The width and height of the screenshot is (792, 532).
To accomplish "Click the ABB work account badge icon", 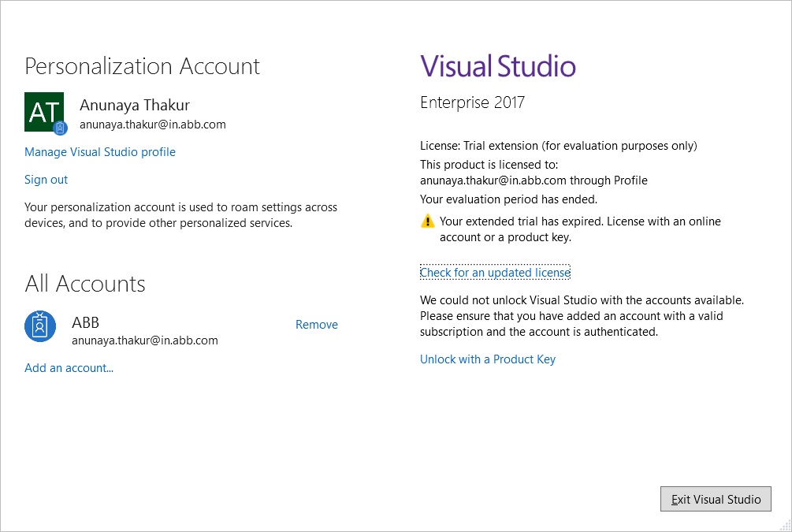I will (40, 326).
